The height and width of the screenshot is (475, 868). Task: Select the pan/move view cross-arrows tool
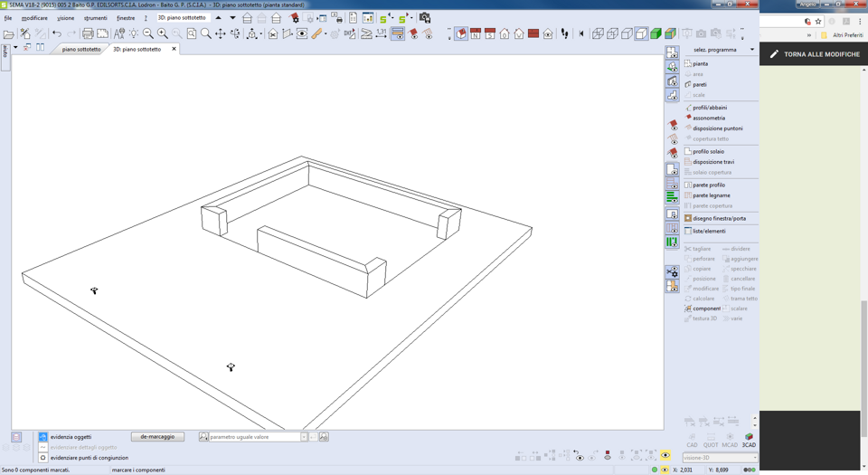pos(221,34)
